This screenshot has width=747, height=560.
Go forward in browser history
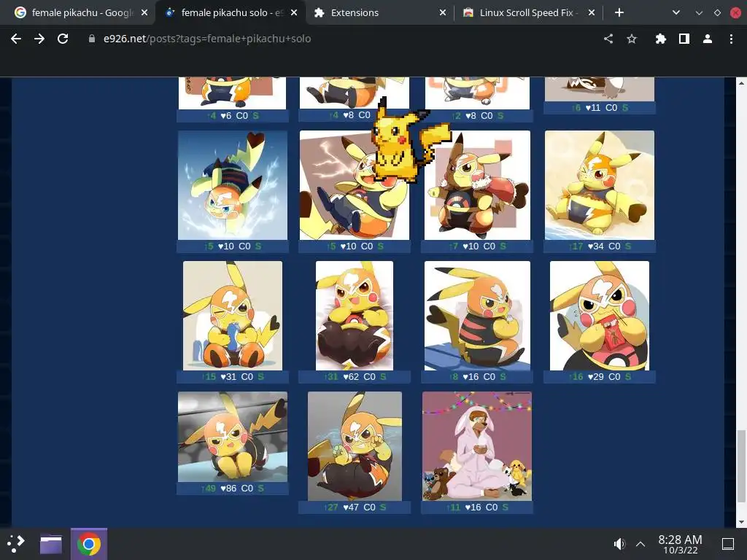(x=39, y=39)
